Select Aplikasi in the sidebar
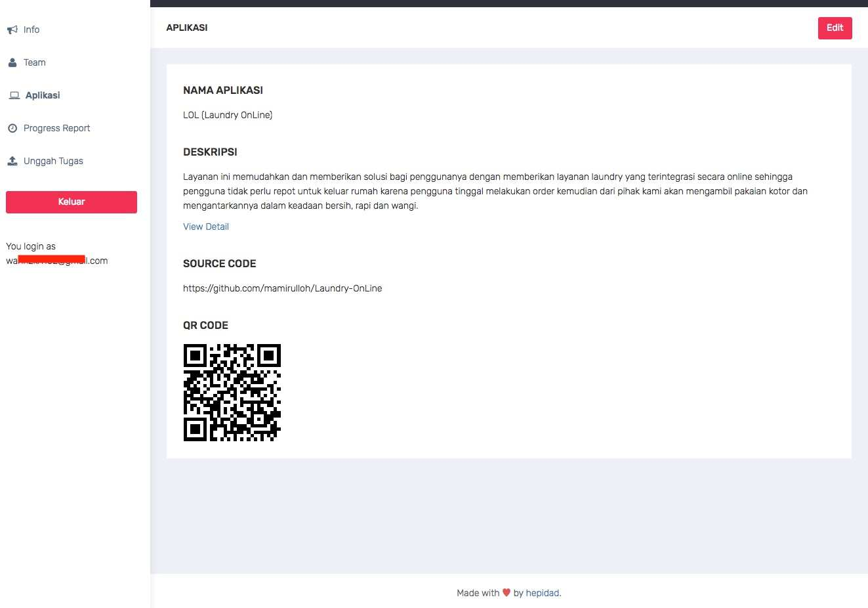This screenshot has height=608, width=868. (x=43, y=95)
